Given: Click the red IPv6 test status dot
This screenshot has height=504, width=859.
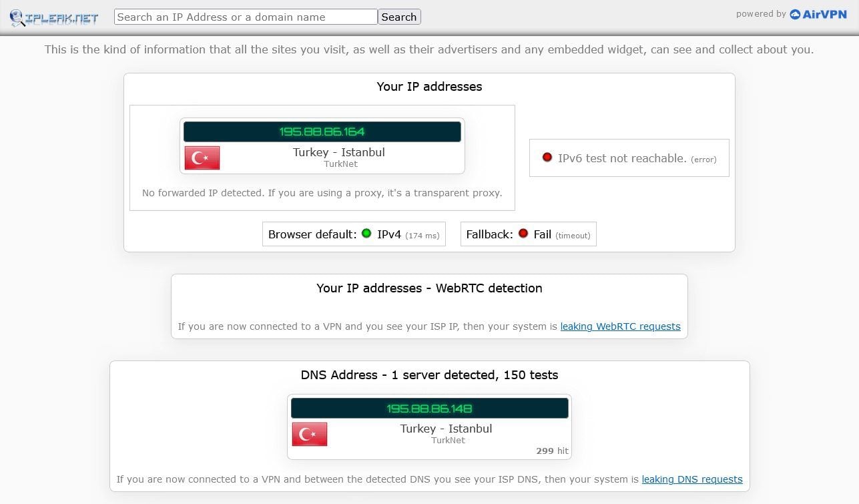Looking at the screenshot, I should click(x=547, y=158).
